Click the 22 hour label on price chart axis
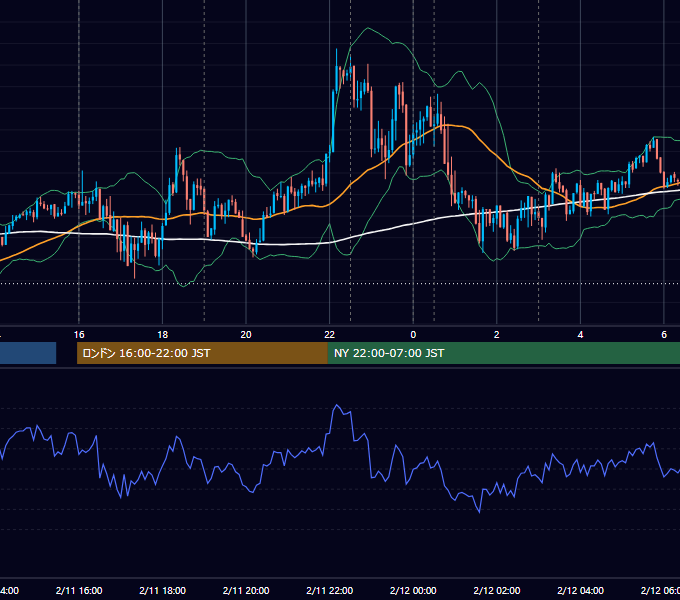Viewport: 680px width, 600px height. 330,335
